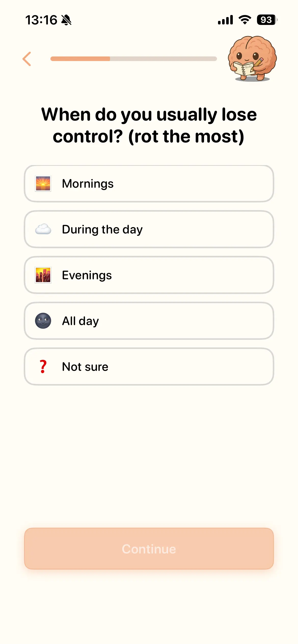This screenshot has width=298, height=644.
Task: Tap the cloud icon beside During the day
Action: [43, 229]
